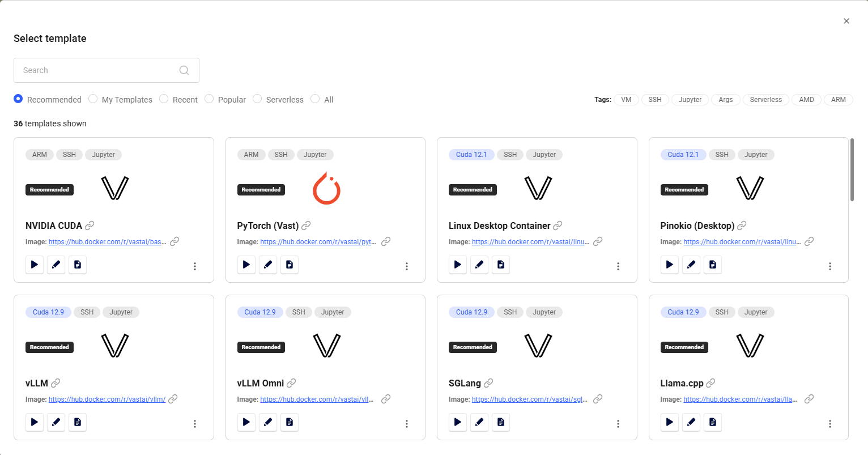
Task: Edit the PyTorch (Vast) template
Action: 268,265
